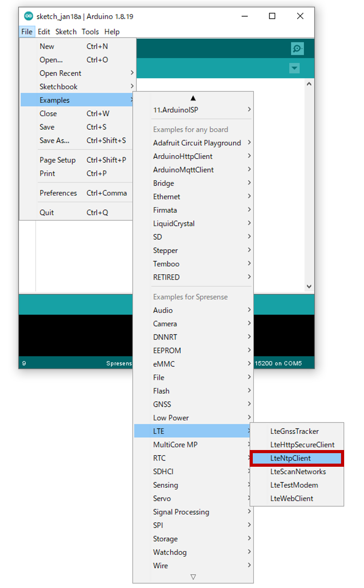364x588 pixels.
Task: Choose New from the File menu
Action: pyautogui.click(x=77, y=47)
